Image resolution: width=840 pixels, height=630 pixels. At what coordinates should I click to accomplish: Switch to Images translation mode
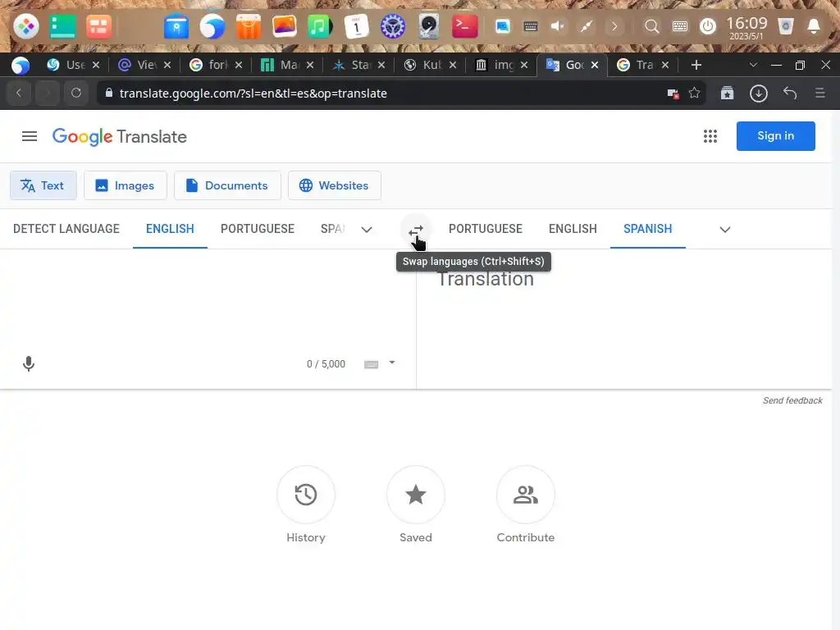[126, 185]
